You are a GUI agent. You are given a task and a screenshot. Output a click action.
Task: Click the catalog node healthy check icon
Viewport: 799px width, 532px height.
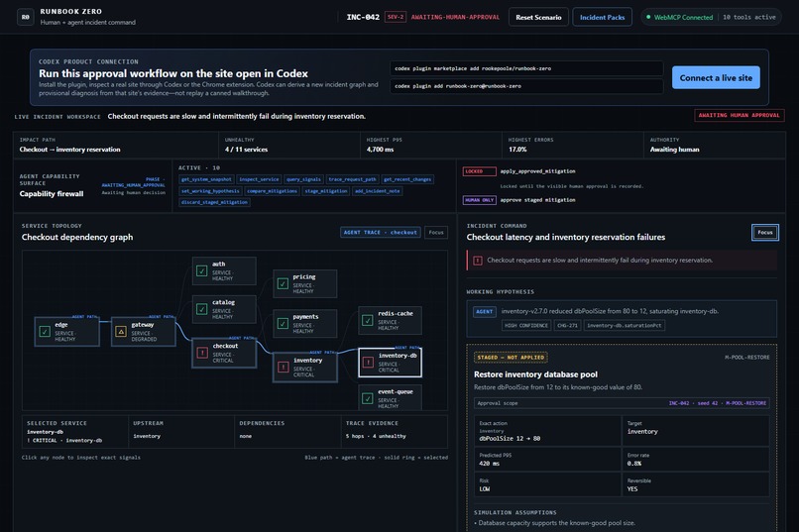click(202, 308)
